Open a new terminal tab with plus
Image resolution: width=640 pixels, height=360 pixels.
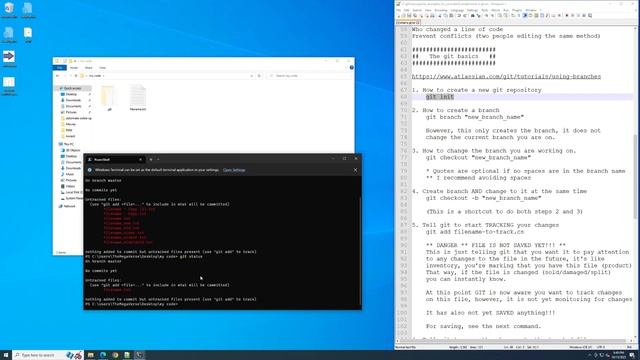click(x=151, y=160)
